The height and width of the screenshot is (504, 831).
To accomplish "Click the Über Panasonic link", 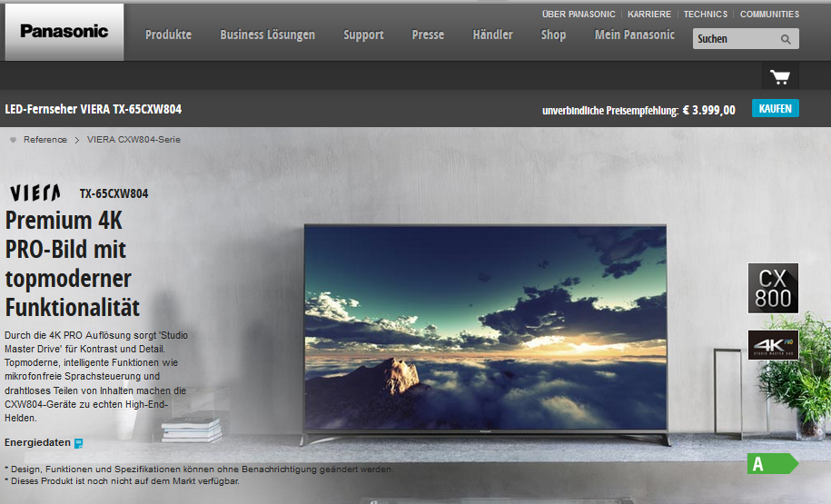I will click(579, 15).
